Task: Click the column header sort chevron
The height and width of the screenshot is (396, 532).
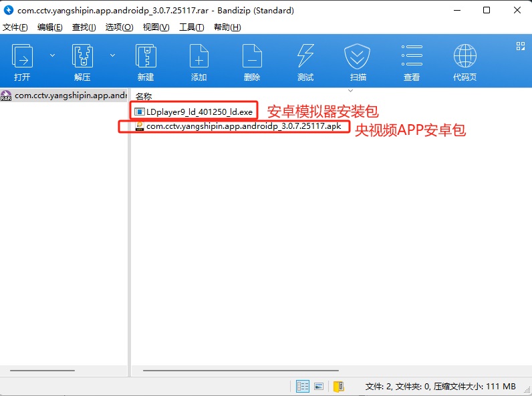Action: coord(351,91)
